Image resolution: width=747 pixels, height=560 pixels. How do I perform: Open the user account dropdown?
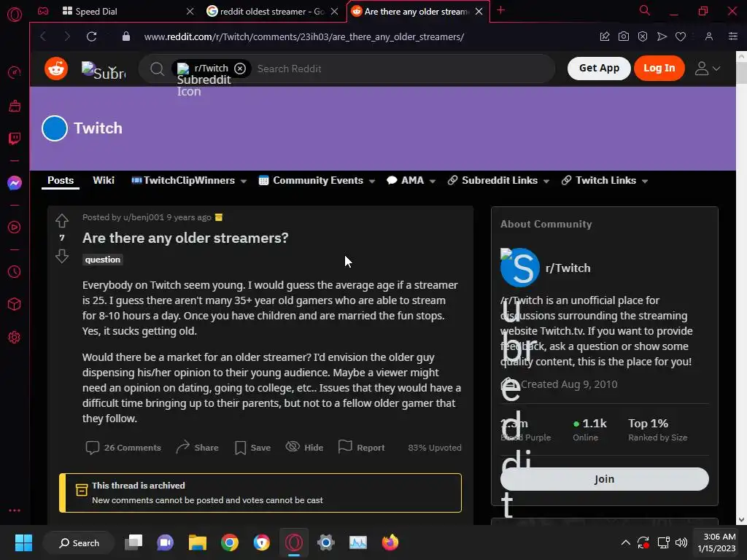point(707,69)
